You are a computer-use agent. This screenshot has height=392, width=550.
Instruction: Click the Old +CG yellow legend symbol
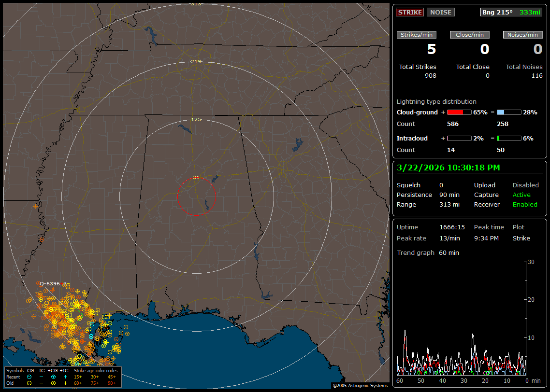click(x=53, y=383)
